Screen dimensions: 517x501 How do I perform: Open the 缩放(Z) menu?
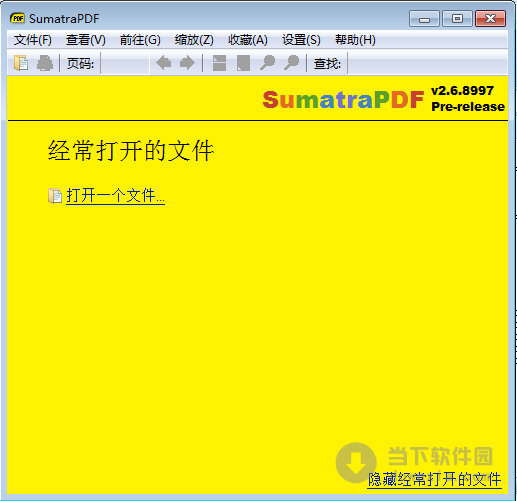pos(194,40)
